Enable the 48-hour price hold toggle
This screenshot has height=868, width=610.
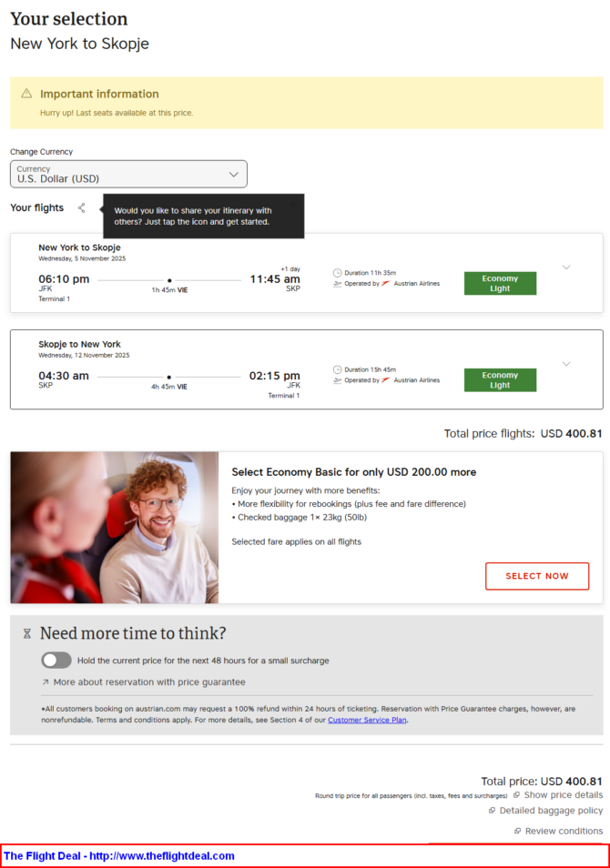56,660
